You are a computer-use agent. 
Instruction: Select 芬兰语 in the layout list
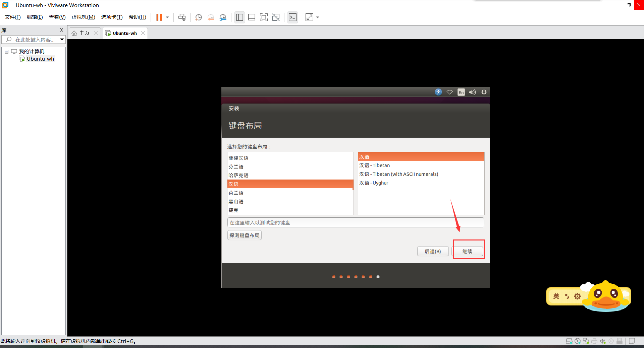[290, 166]
